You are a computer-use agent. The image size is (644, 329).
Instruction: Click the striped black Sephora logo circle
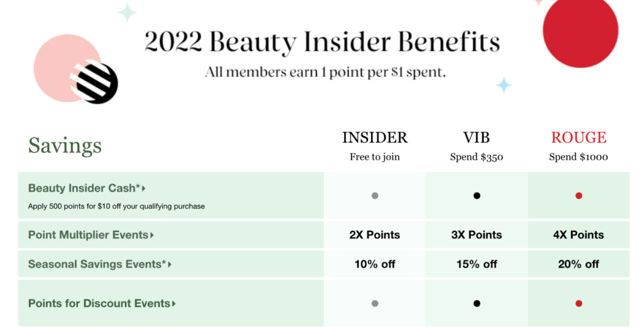click(x=96, y=82)
